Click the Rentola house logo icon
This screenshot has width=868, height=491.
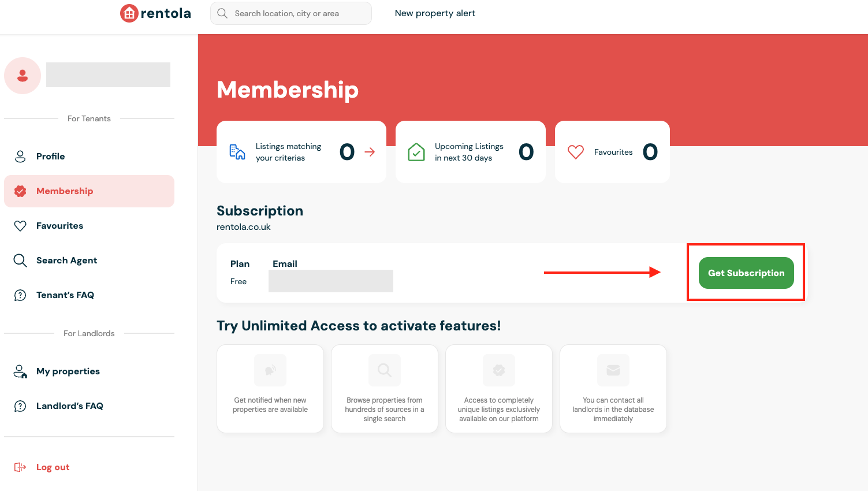pyautogui.click(x=129, y=13)
